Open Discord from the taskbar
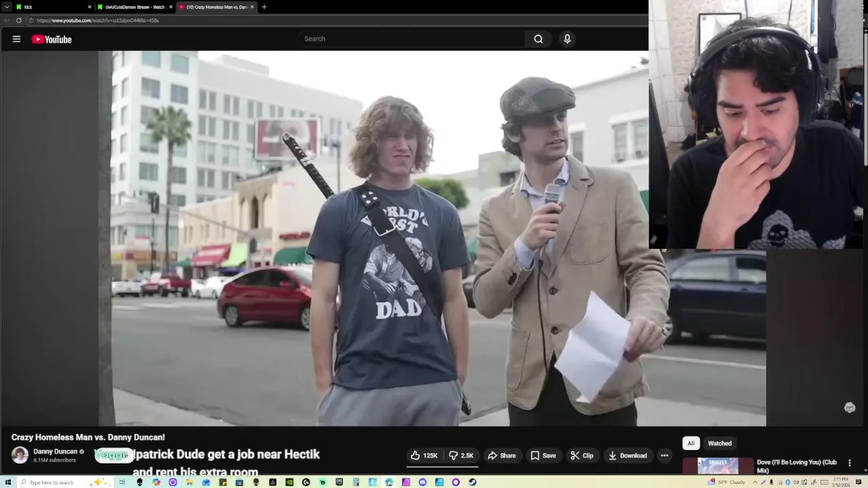Viewport: 868px width, 488px height. tap(422, 482)
